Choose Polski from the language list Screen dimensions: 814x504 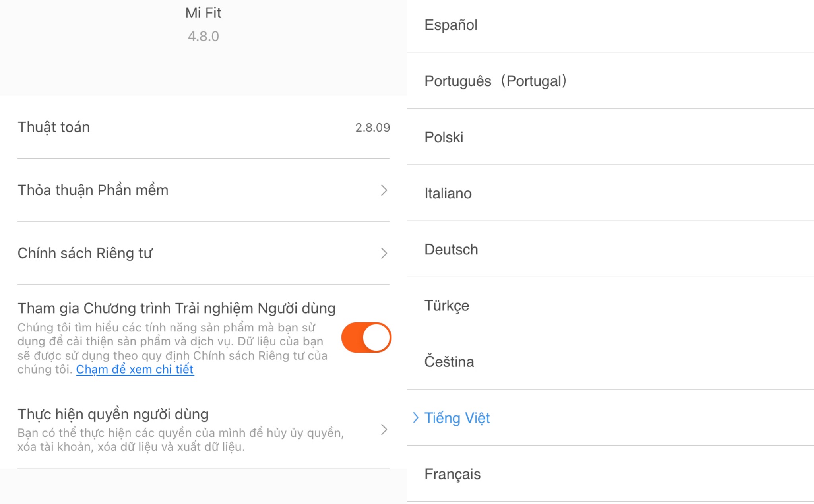click(x=610, y=137)
